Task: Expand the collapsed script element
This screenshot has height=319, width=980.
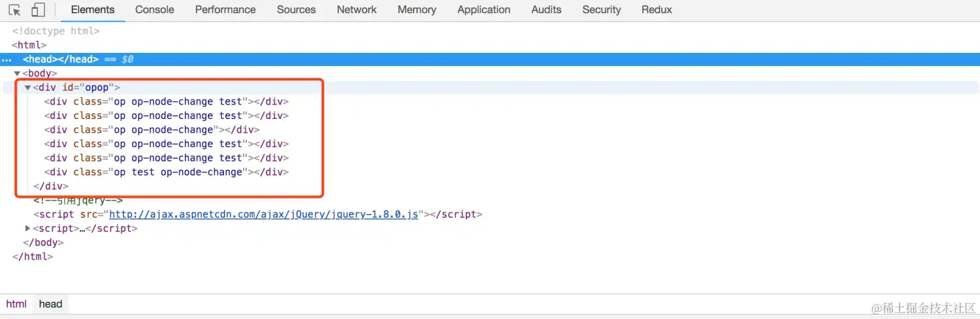Action: click(x=27, y=228)
